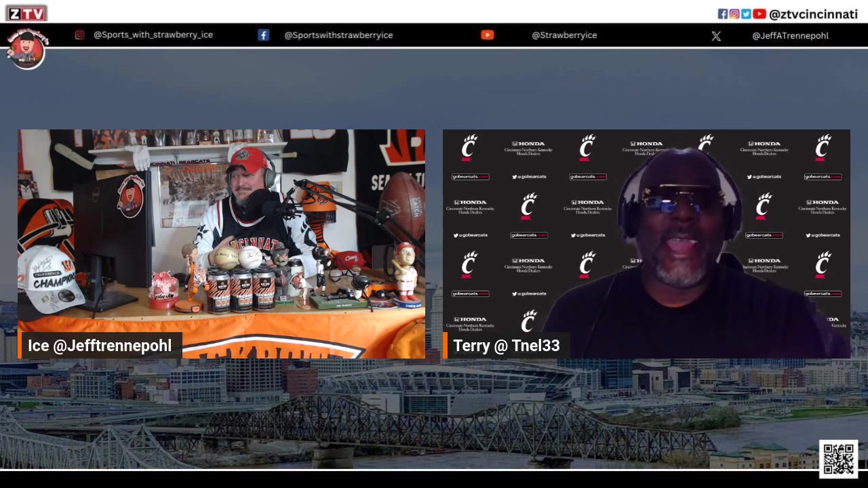Click the 'Ice @Jefftrennepohl' name caption
Viewport: 868px width, 488px height.
pos(100,346)
